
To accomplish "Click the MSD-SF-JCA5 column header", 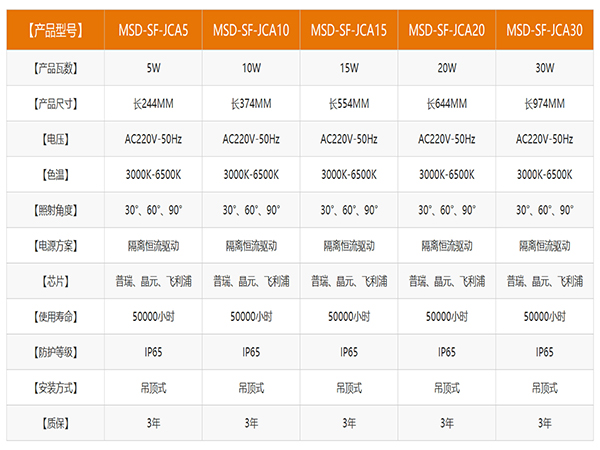I will click(x=153, y=30).
